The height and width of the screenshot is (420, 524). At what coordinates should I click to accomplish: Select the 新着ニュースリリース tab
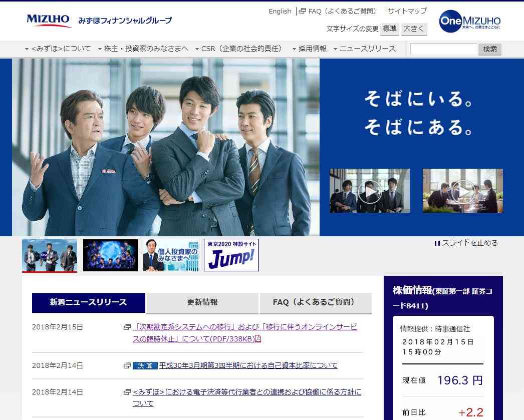89,302
